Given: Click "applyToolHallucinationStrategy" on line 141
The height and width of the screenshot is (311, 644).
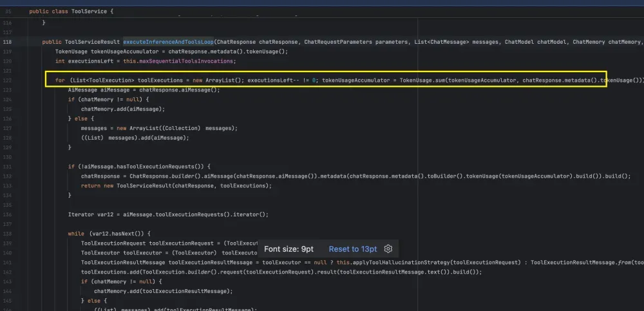Looking at the screenshot, I should tap(400, 263).
